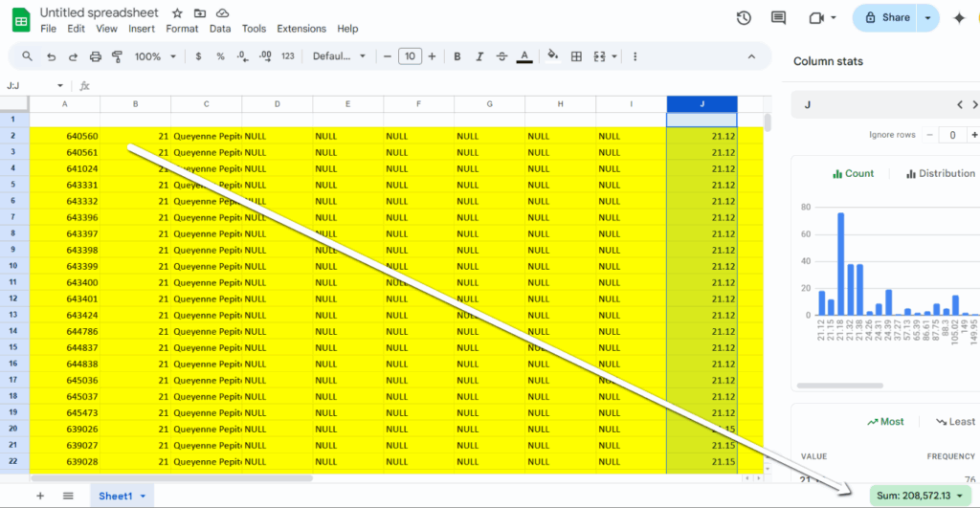Open the Sheet1 tab menu arrow
The width and height of the screenshot is (980, 508).
point(144,497)
